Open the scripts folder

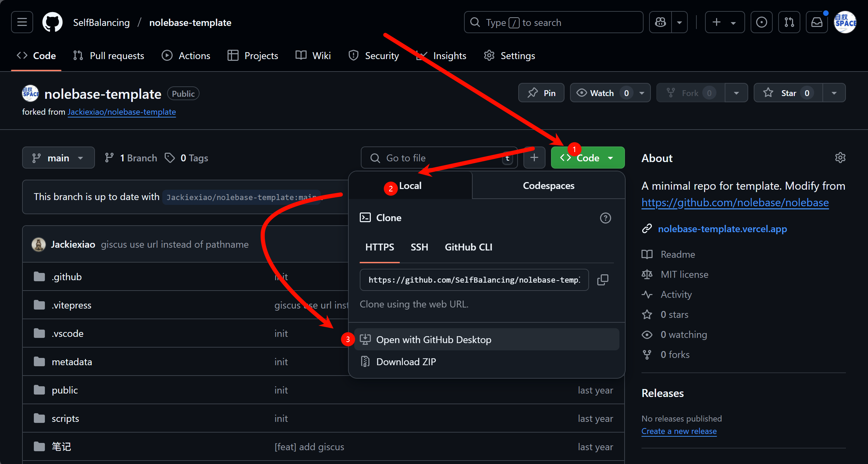coord(65,419)
